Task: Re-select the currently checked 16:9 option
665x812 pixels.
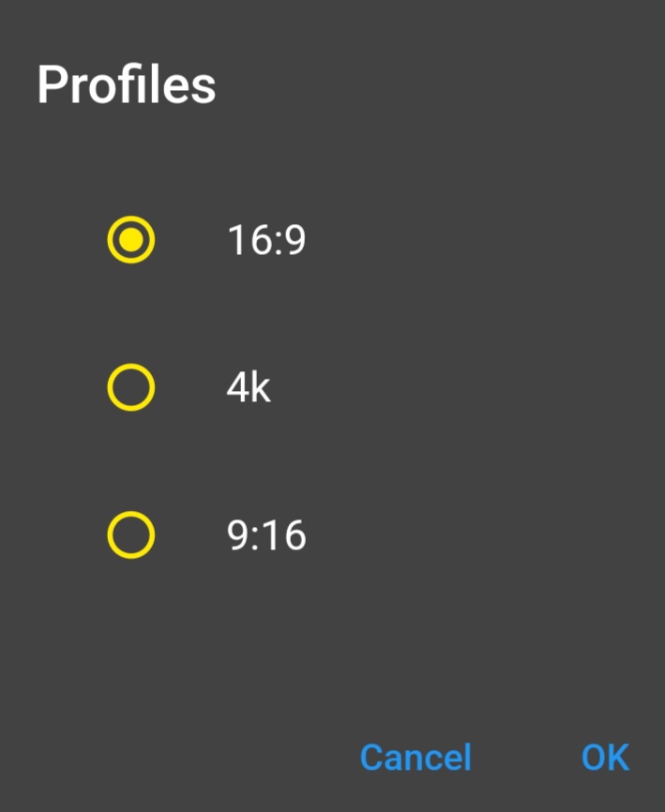Action: point(130,240)
